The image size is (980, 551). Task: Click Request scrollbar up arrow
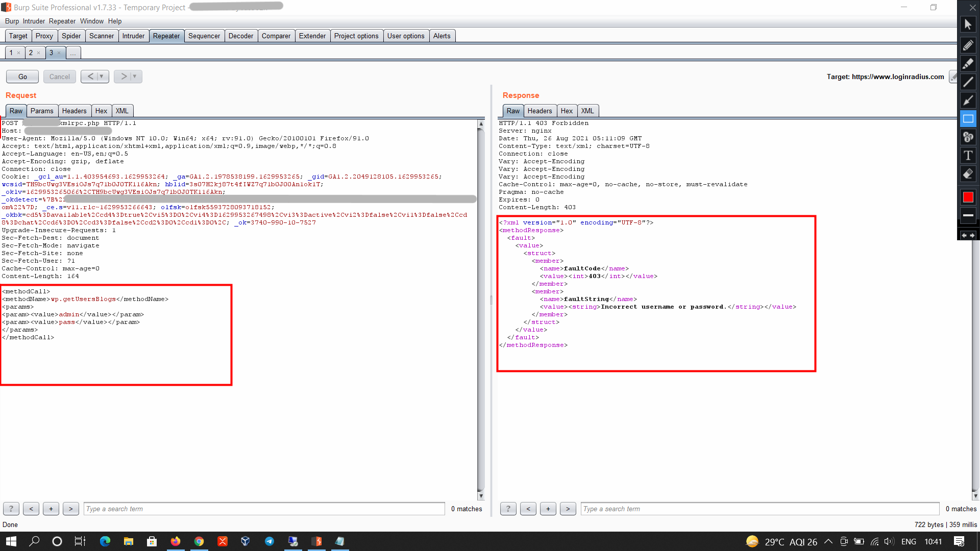click(481, 124)
